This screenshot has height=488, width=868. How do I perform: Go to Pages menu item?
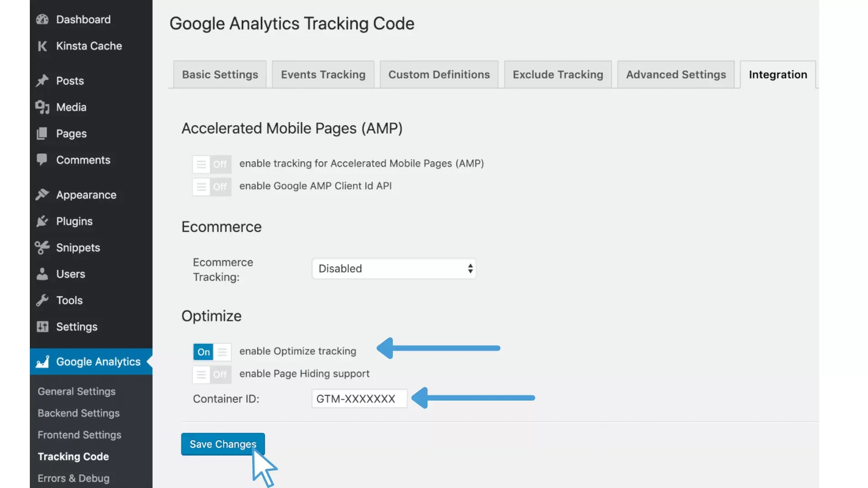(91, 134)
